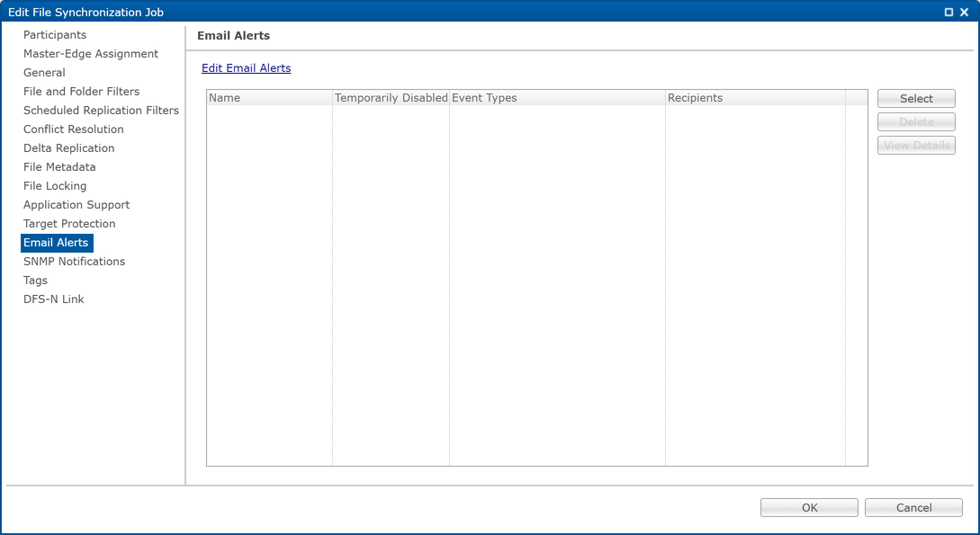Open the Participants page
The image size is (980, 535).
[x=55, y=35]
